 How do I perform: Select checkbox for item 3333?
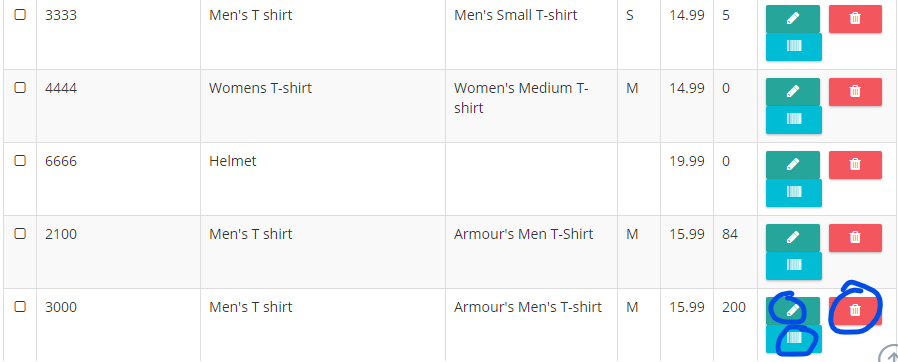point(20,15)
